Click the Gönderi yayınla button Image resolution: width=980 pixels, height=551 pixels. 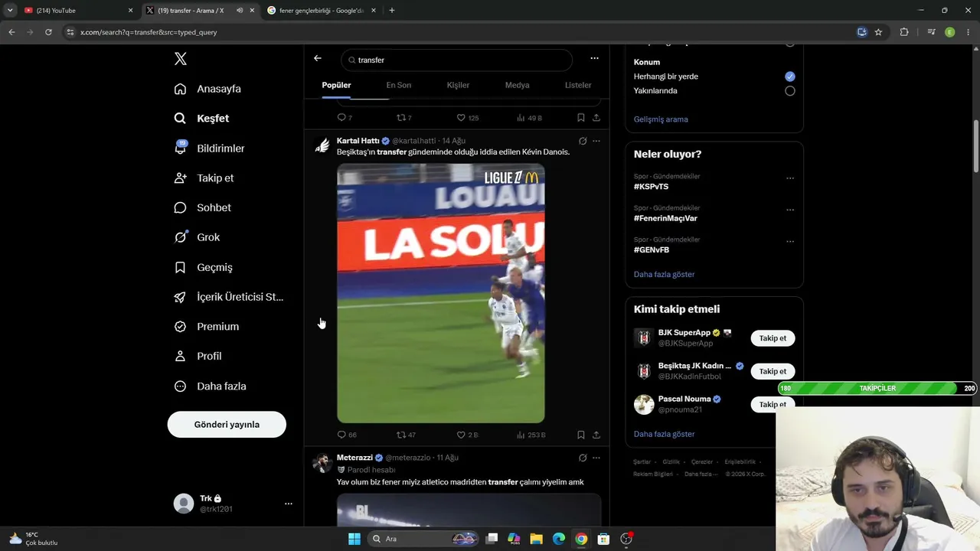227,425
